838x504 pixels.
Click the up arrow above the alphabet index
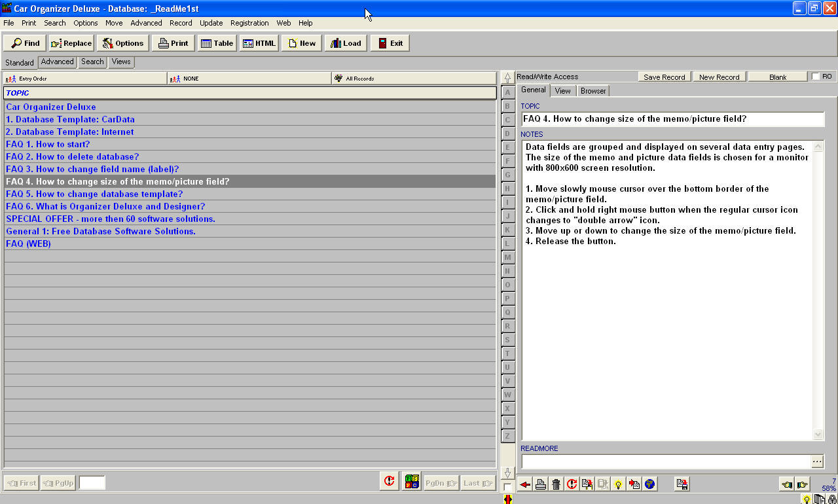pyautogui.click(x=507, y=77)
